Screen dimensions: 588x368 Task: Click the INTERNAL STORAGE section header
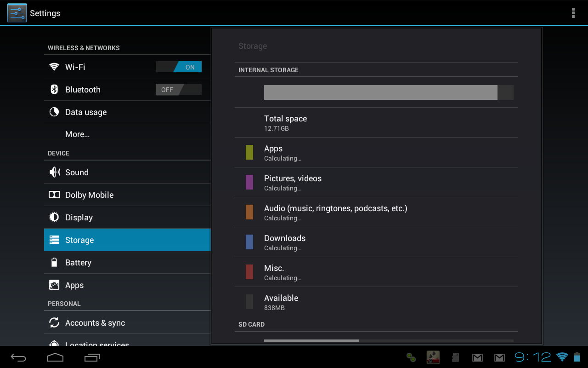(x=268, y=70)
